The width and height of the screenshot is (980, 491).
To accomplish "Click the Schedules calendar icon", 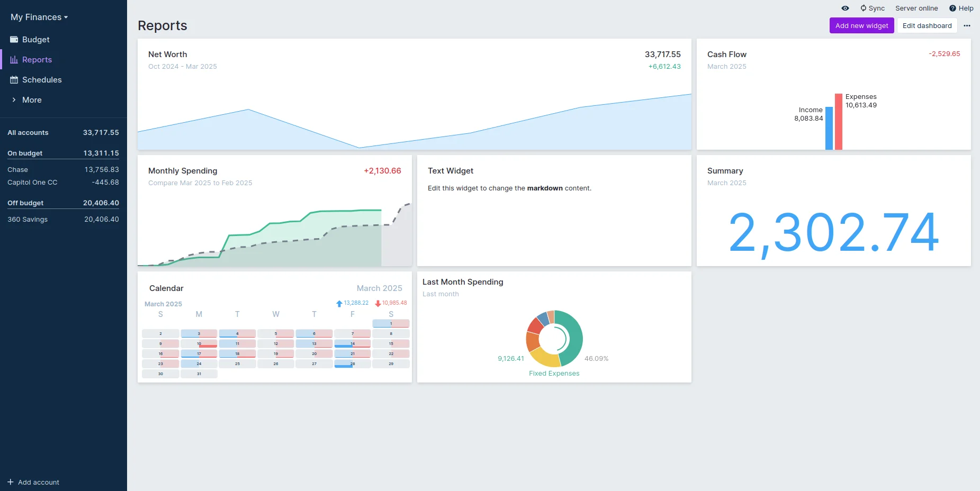I will 14,80.
